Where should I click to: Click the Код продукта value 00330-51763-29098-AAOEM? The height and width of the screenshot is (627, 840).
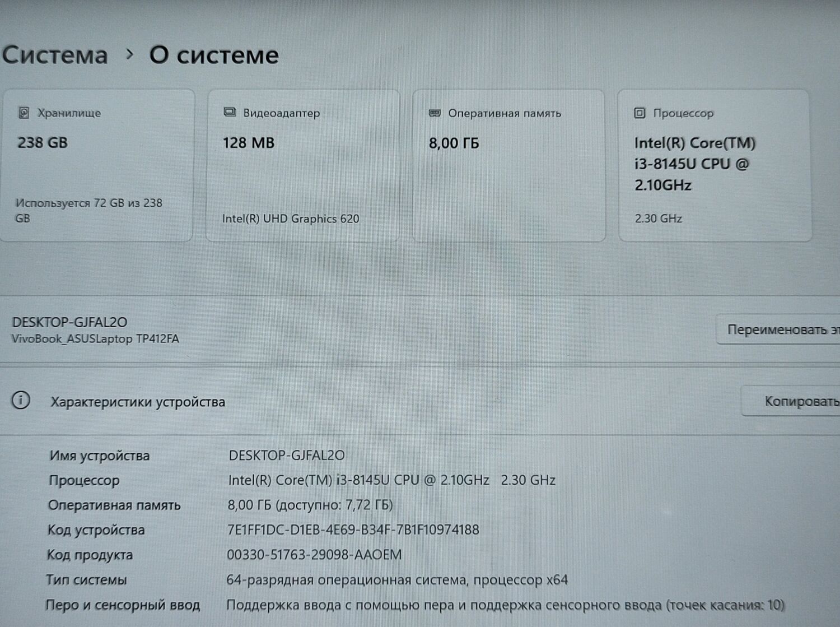[314, 555]
